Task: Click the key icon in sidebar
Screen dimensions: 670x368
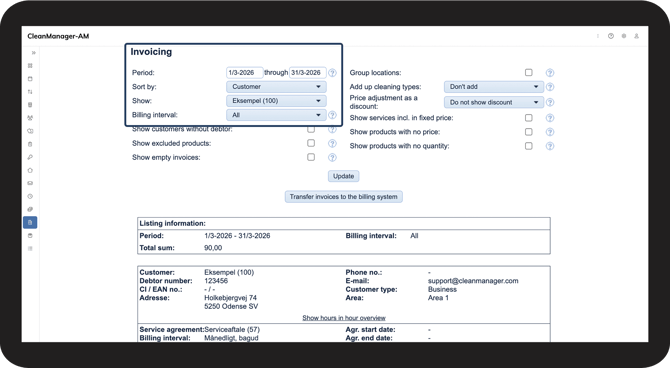Action: (30, 157)
